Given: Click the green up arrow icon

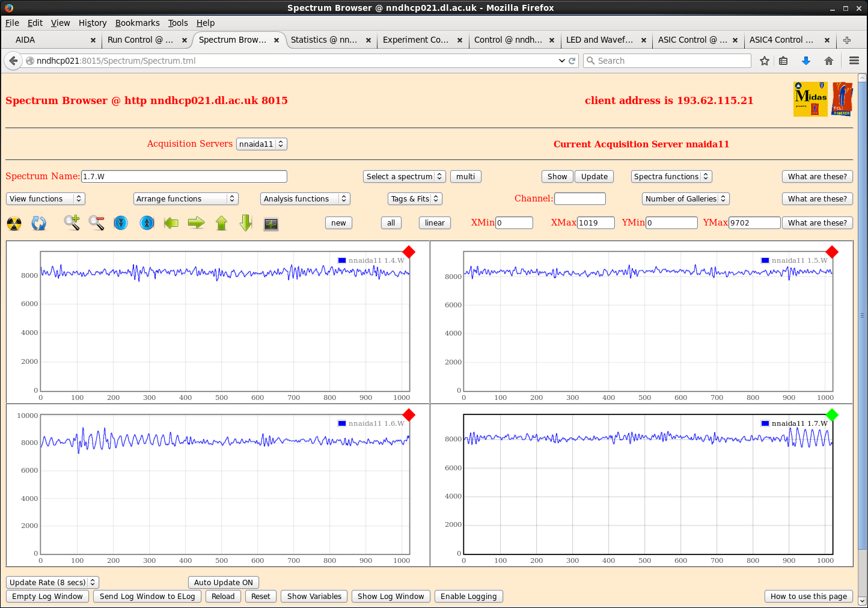Looking at the screenshot, I should (221, 223).
